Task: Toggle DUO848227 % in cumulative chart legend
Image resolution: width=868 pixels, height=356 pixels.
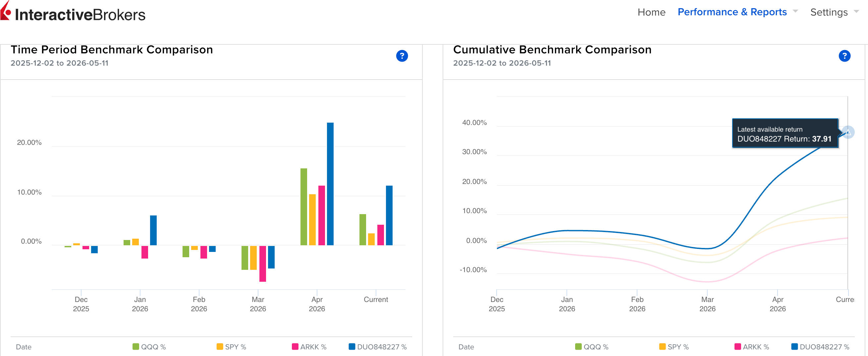Action: pyautogui.click(x=820, y=347)
